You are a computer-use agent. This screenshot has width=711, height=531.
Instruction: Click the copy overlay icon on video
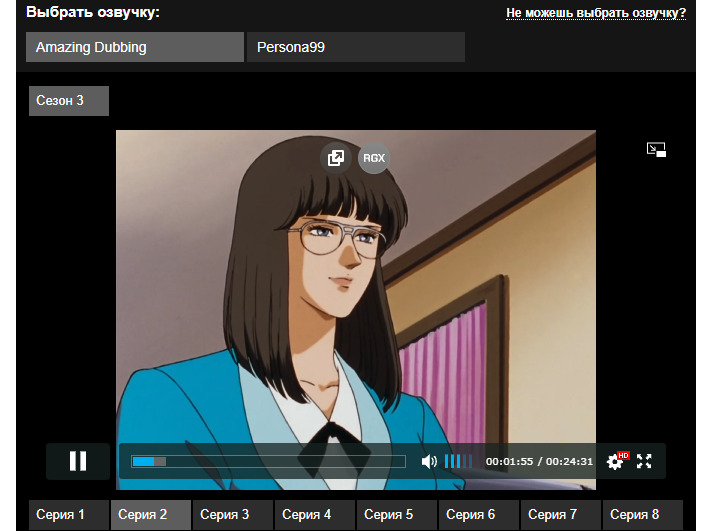[336, 158]
